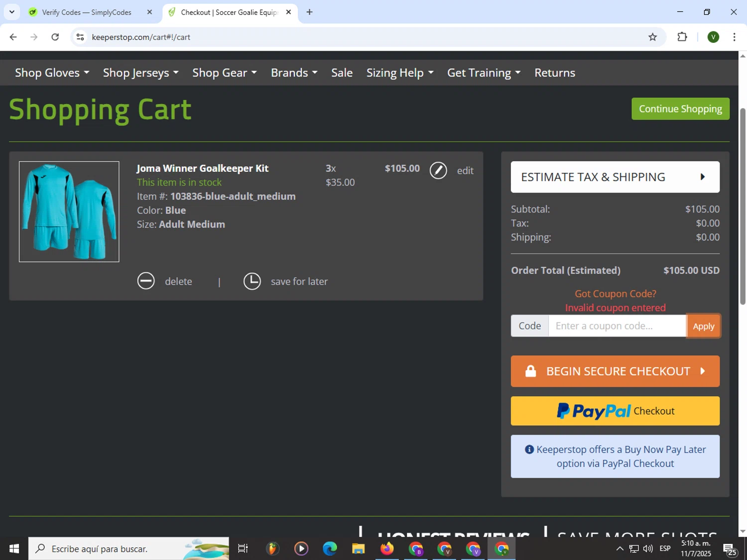Close the Verify Codes tab

click(x=149, y=12)
